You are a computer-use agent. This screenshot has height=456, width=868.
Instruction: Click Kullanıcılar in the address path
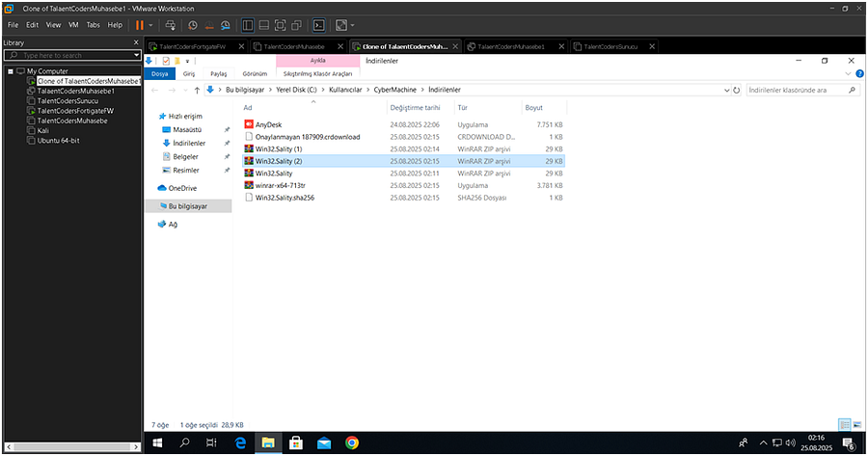tap(345, 90)
